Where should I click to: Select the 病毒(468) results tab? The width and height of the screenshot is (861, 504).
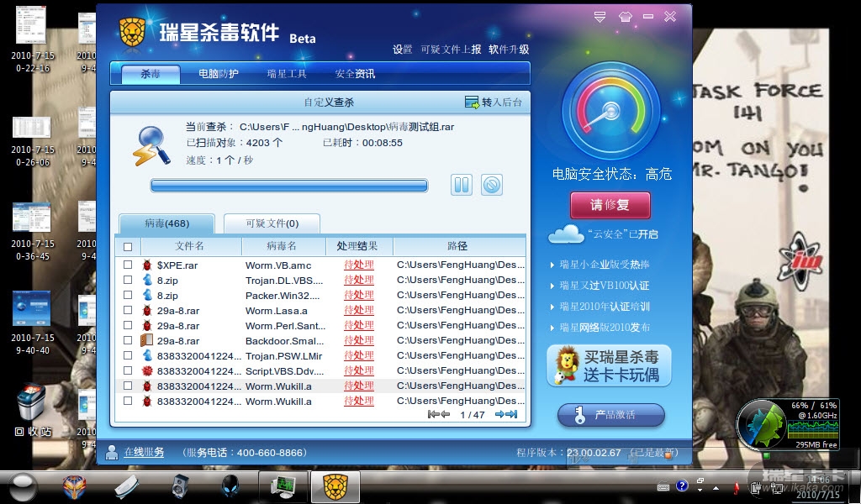[167, 223]
